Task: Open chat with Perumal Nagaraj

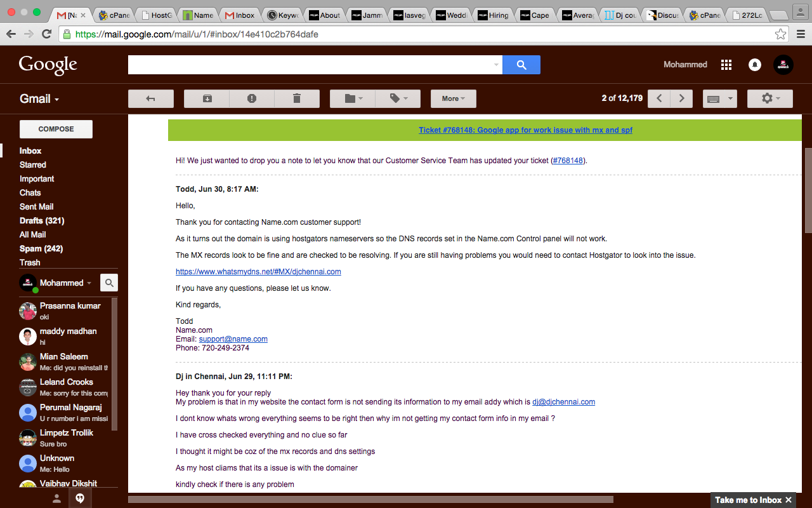Action: coord(63,412)
